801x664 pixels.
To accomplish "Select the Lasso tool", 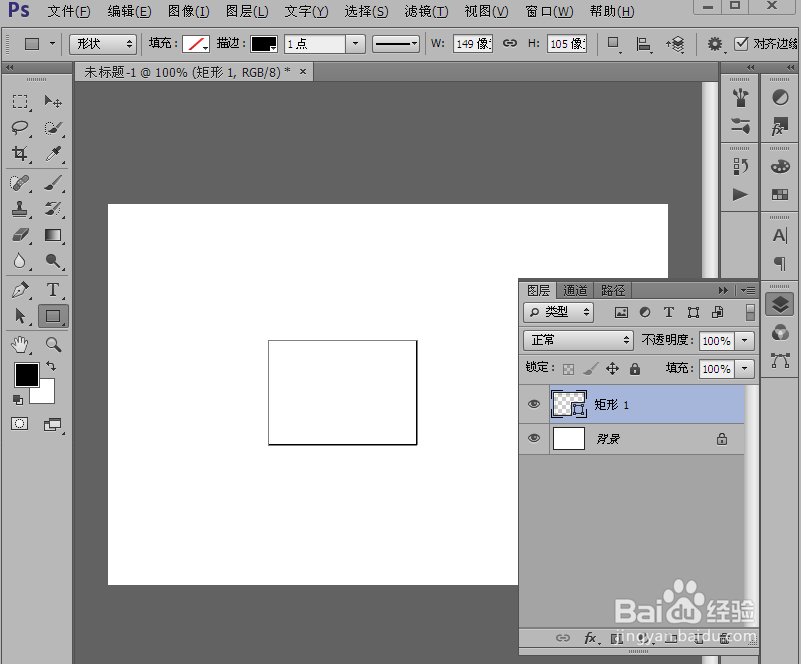I will tap(20, 127).
